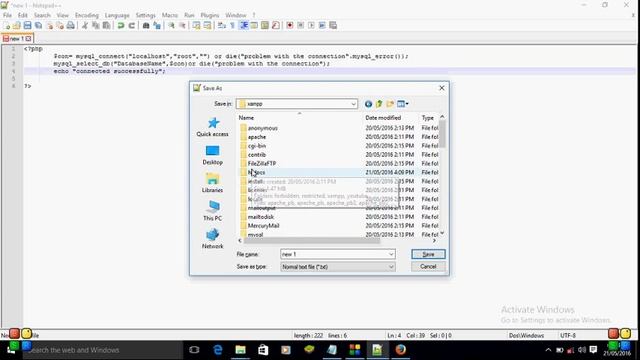
Task: Select Desktop in places bar
Action: [212, 156]
